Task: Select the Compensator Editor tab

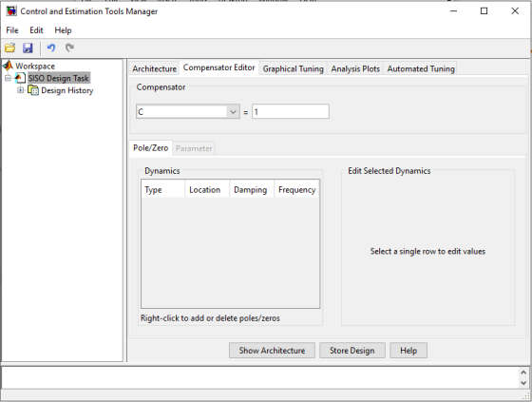Action: (218, 67)
